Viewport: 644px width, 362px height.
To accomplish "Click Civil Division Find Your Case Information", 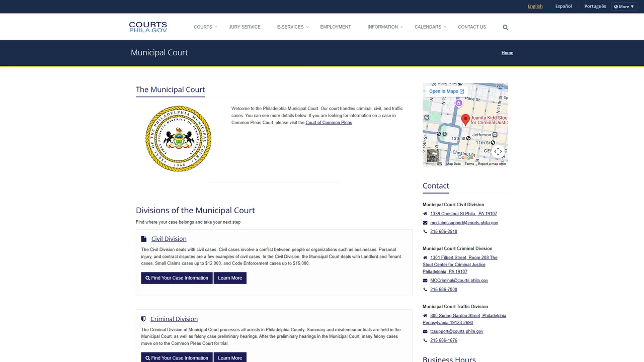I will pyautogui.click(x=177, y=278).
